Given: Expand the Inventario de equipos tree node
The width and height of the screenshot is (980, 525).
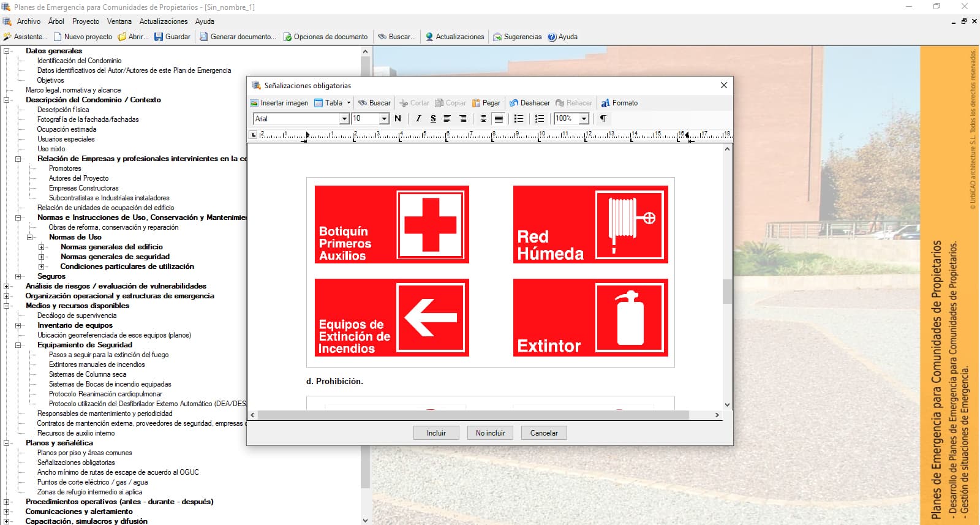Looking at the screenshot, I should (x=18, y=325).
